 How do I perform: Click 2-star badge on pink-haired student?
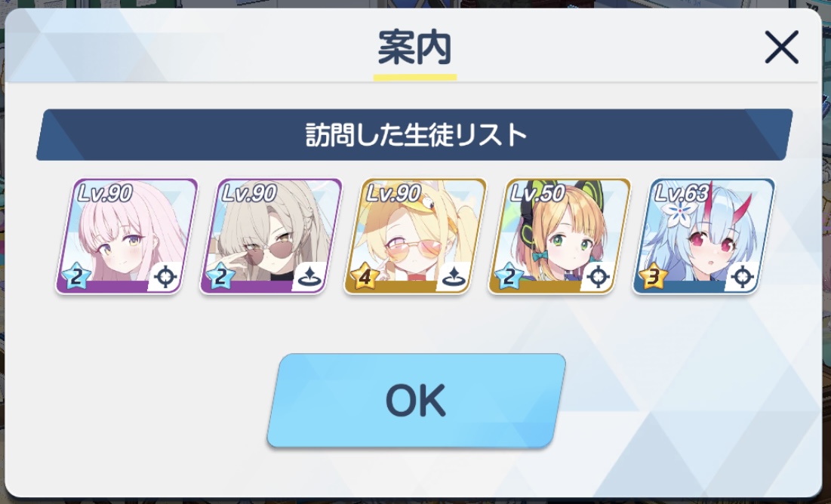pos(76,276)
